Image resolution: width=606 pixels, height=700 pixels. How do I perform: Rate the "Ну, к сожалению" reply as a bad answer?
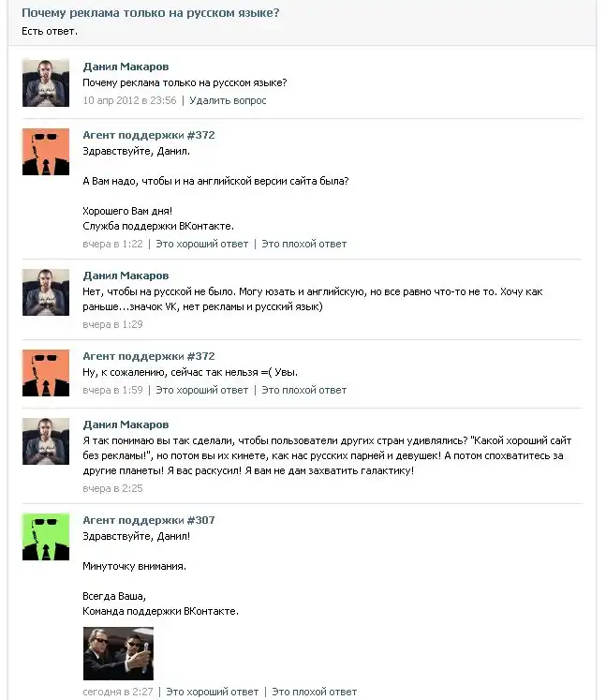point(303,390)
